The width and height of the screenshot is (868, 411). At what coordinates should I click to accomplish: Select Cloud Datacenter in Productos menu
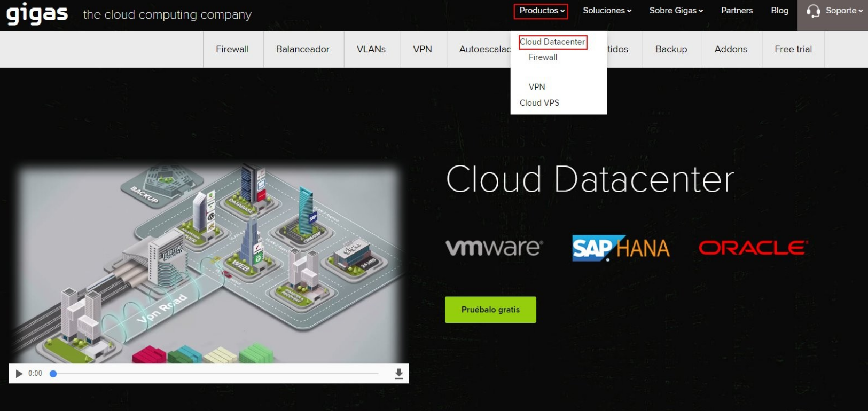553,42
